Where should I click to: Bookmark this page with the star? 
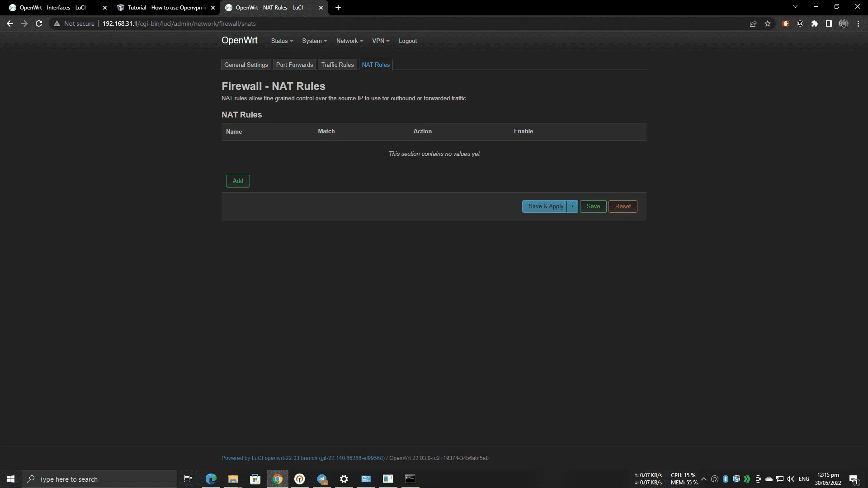click(768, 23)
